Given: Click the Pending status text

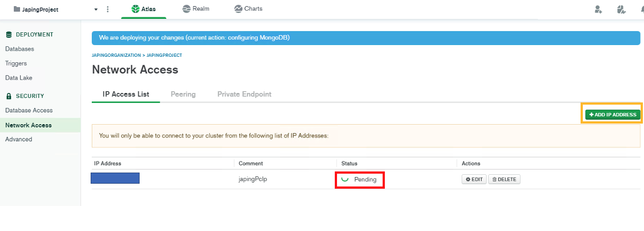Looking at the screenshot, I should tap(365, 180).
